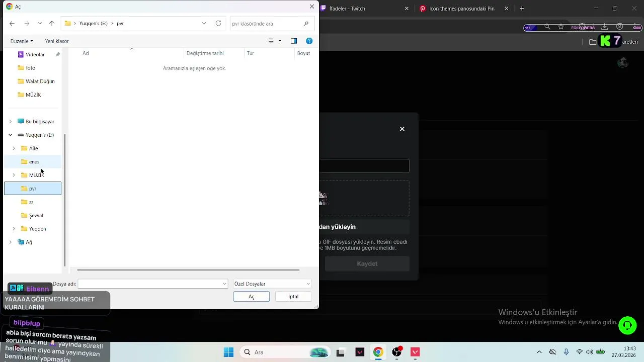Unpin Videolar using the pin icon

(x=58, y=54)
